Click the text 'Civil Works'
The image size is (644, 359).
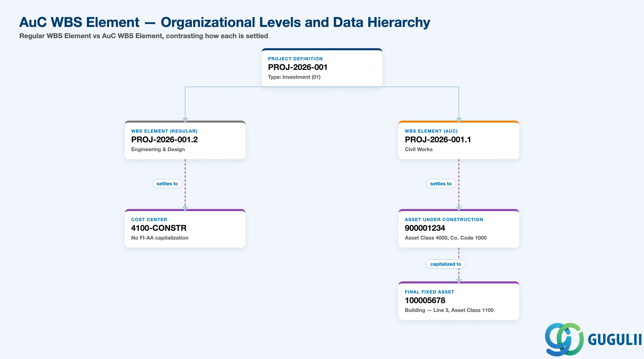coord(419,149)
